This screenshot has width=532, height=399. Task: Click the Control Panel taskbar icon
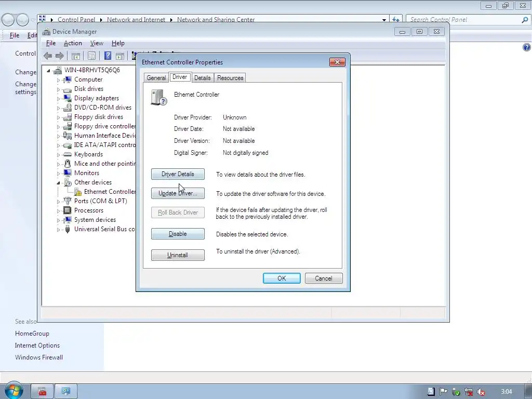click(x=66, y=392)
